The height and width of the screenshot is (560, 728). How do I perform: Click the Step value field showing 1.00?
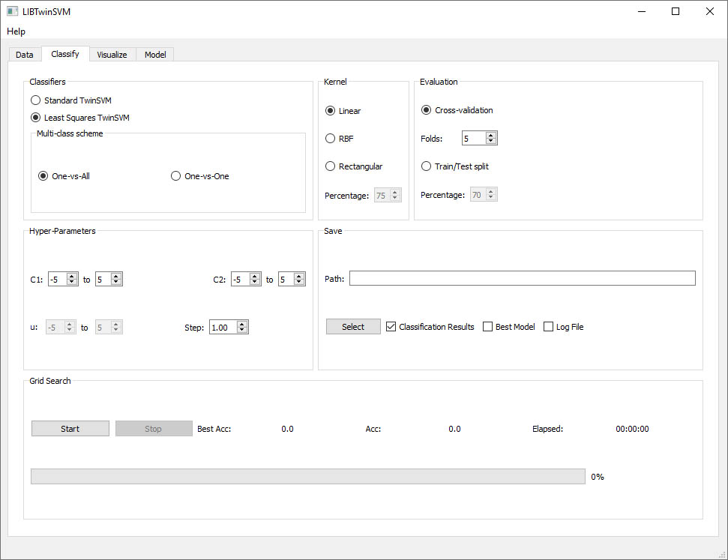pos(223,328)
